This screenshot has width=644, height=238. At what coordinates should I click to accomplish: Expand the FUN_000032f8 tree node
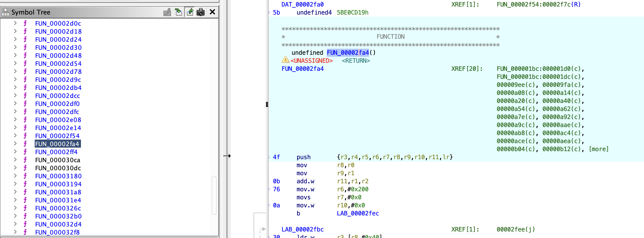point(15,232)
